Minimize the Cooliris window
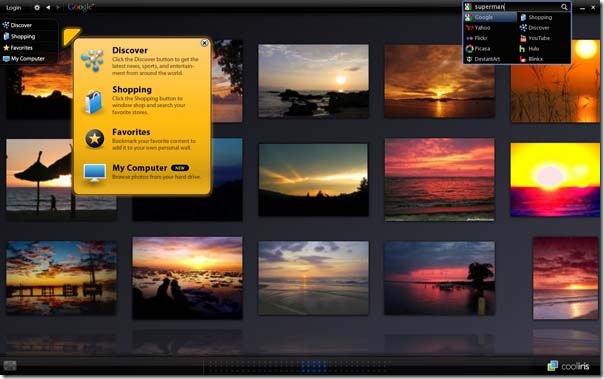This screenshot has width=604, height=379. point(582,8)
